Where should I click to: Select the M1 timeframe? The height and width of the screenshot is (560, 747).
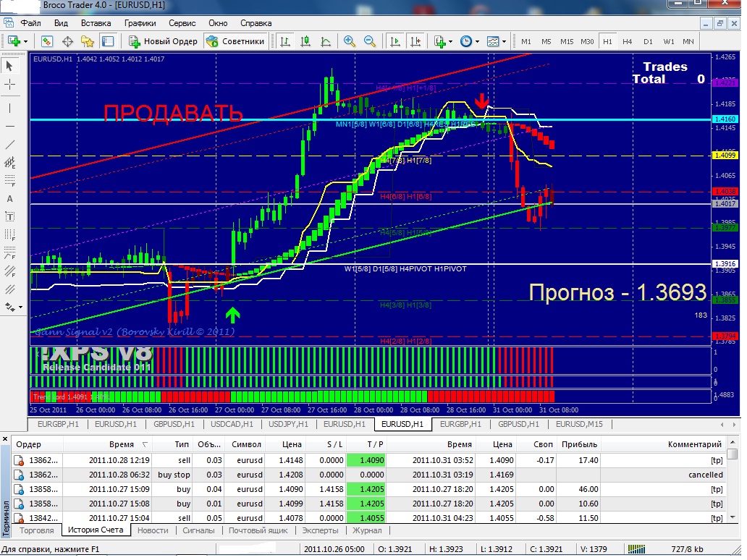(x=526, y=42)
